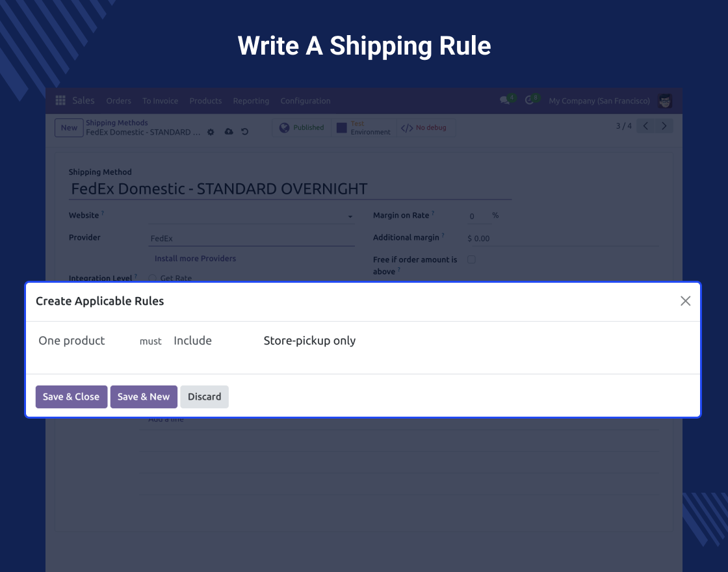
Task: Click the 3 / 4 pager counter
Action: point(623,126)
